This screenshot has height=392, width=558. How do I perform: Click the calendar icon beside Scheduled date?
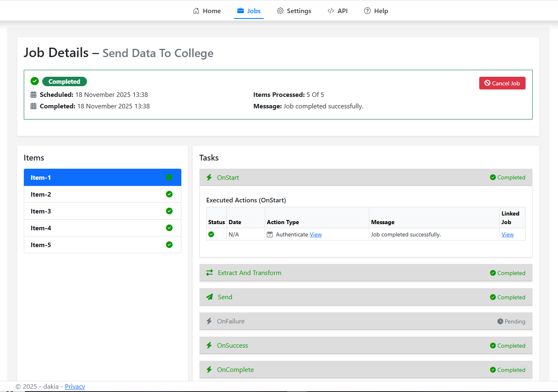click(x=33, y=94)
